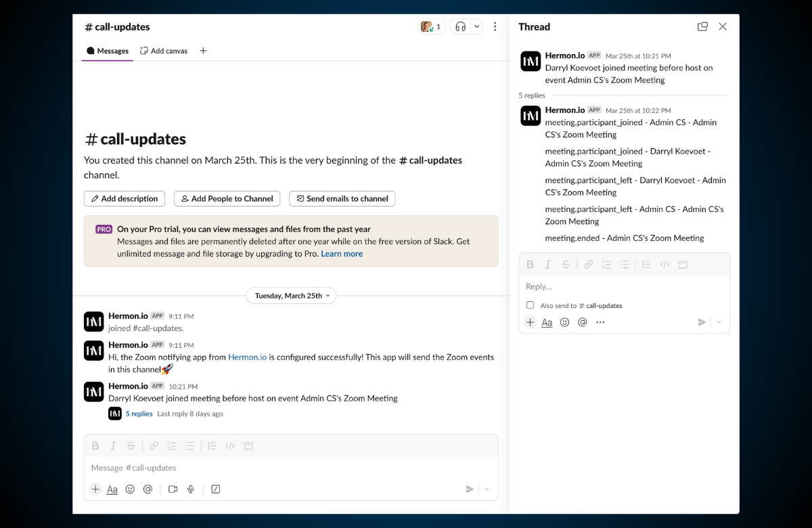812x528 pixels.
Task: Expand the huddle options dropdown arrow
Action: tap(476, 27)
